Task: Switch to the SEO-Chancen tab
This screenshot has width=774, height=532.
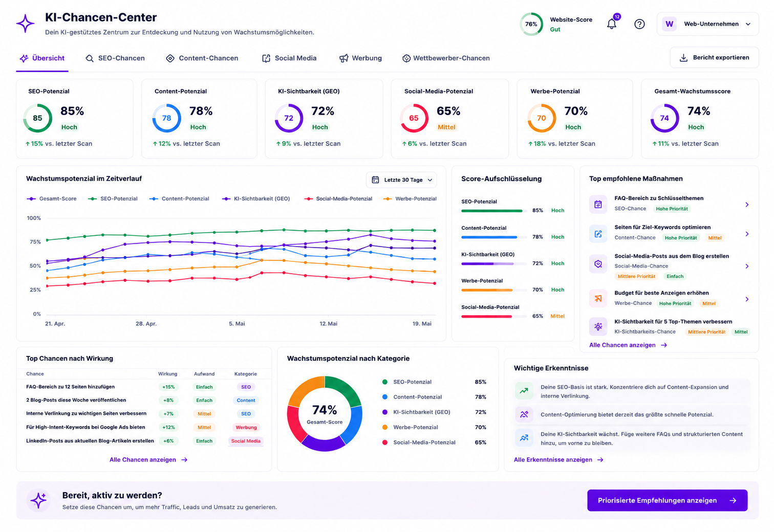Action: point(115,58)
